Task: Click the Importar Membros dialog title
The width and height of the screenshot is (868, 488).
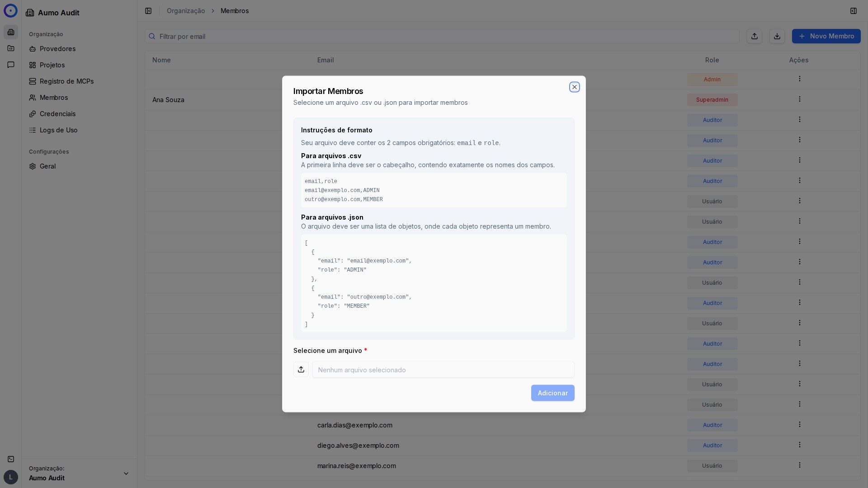Action: [328, 91]
